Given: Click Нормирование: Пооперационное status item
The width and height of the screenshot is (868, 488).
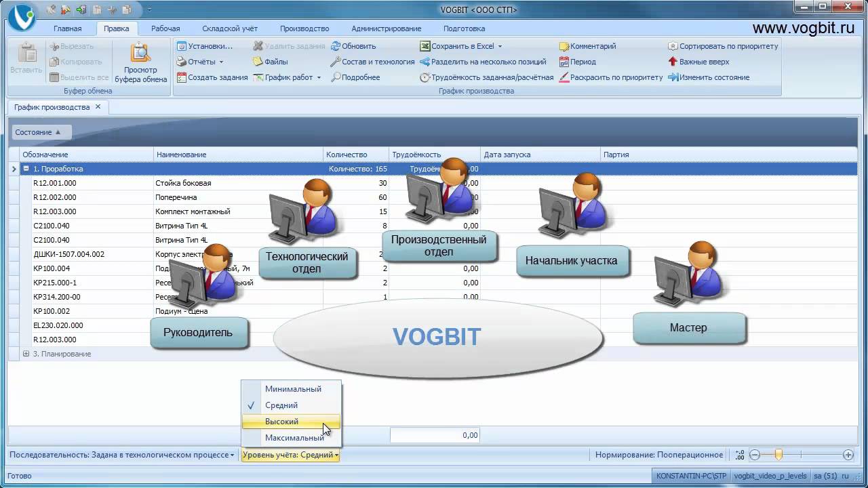Looking at the screenshot, I should (659, 455).
